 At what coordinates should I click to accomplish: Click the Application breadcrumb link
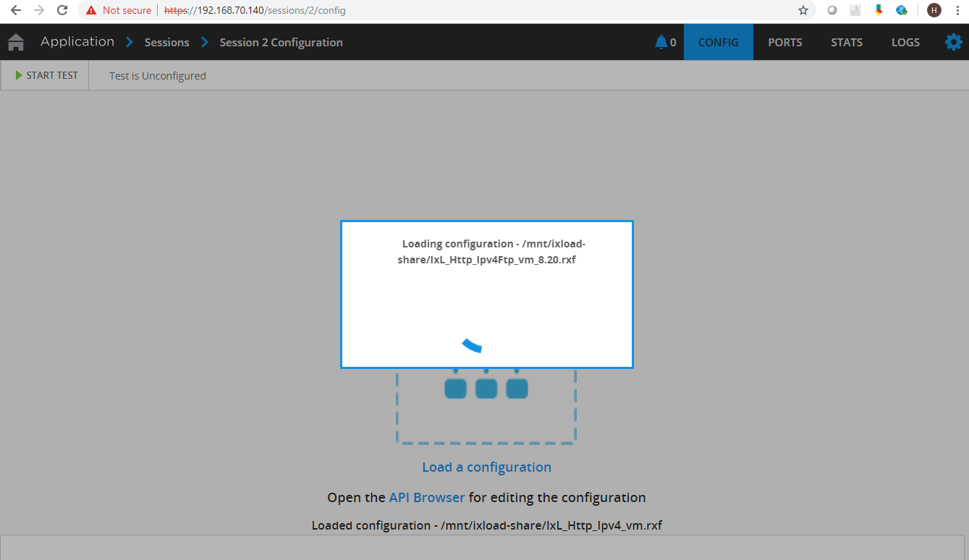tap(77, 42)
